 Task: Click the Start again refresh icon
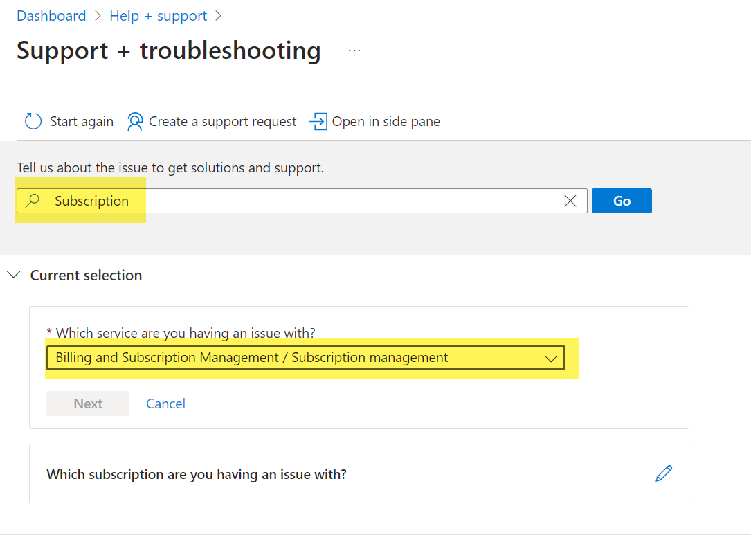coord(33,121)
